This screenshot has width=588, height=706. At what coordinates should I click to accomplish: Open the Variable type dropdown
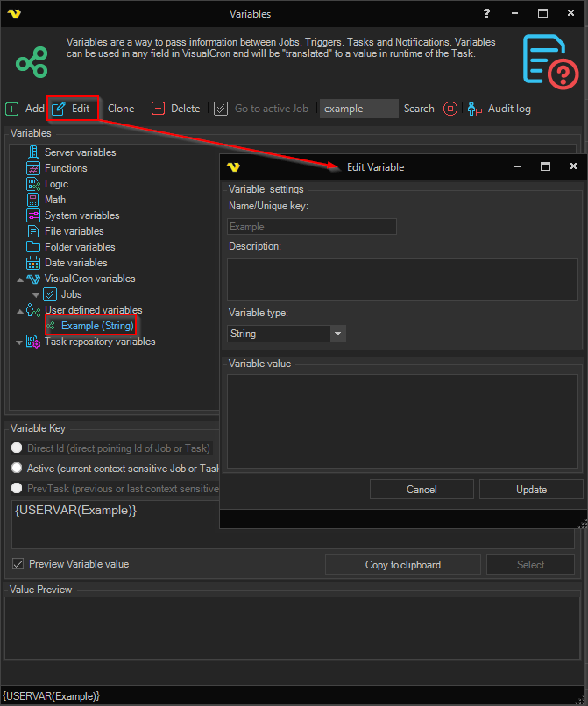pyautogui.click(x=338, y=334)
